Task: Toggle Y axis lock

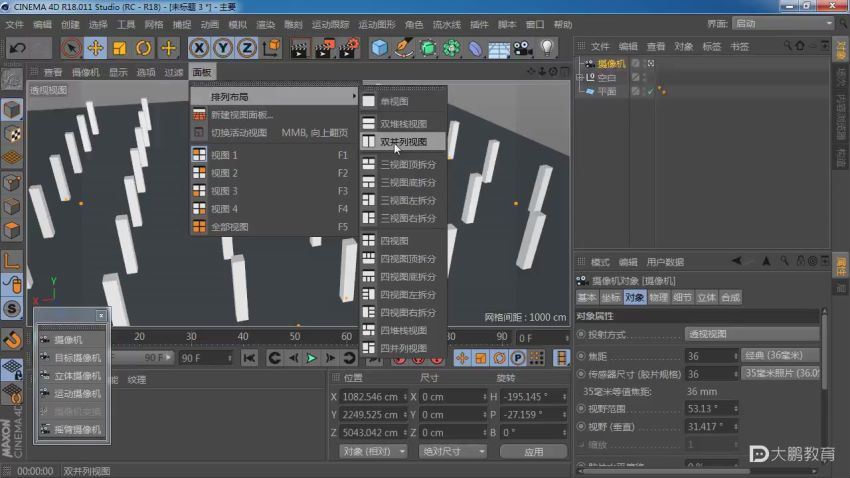Action: click(x=223, y=48)
